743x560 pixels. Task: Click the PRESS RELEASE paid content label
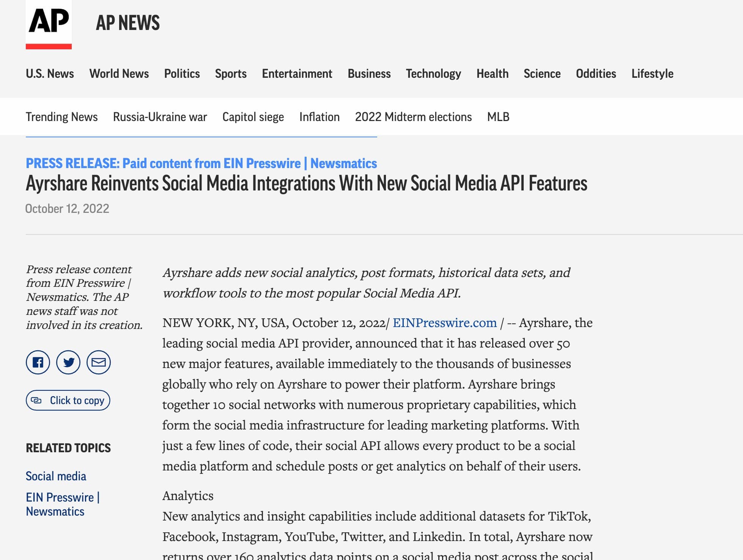(201, 164)
